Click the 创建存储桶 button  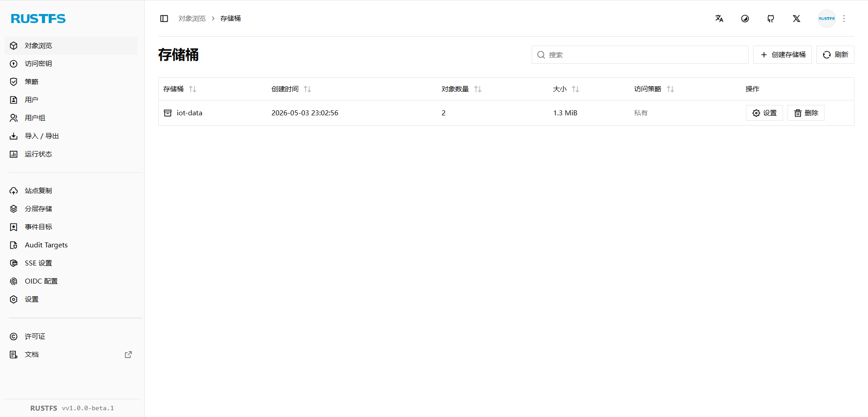(x=783, y=55)
